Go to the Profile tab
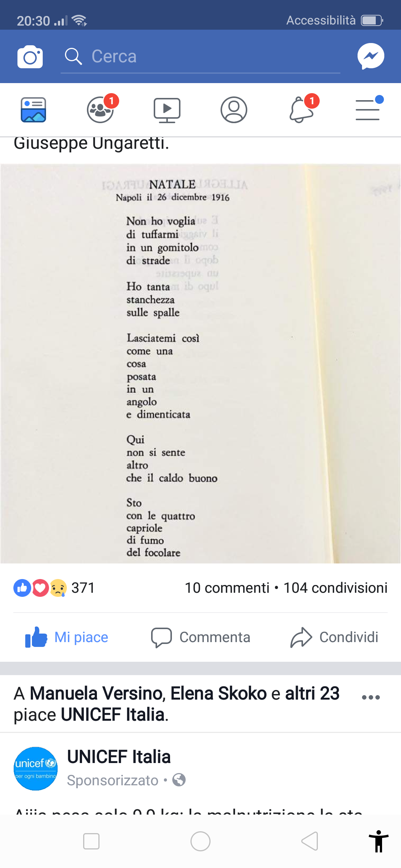Image resolution: width=401 pixels, height=868 pixels. pos(234,110)
